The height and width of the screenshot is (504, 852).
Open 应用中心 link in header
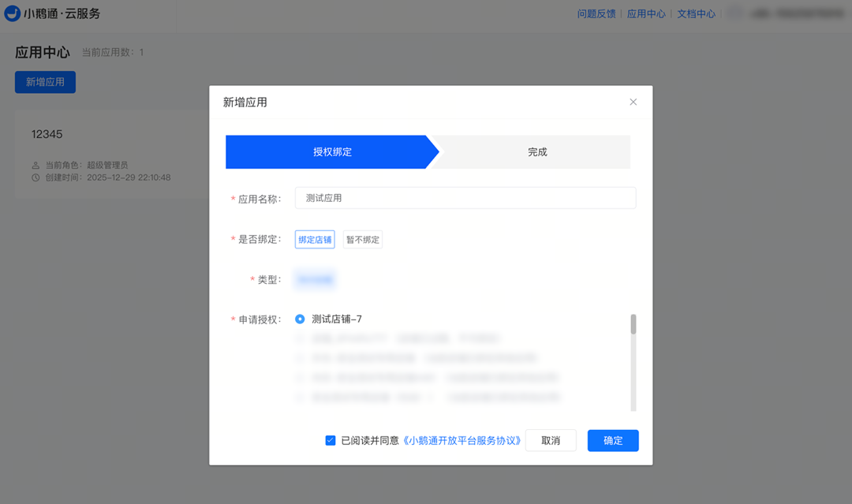coord(646,13)
